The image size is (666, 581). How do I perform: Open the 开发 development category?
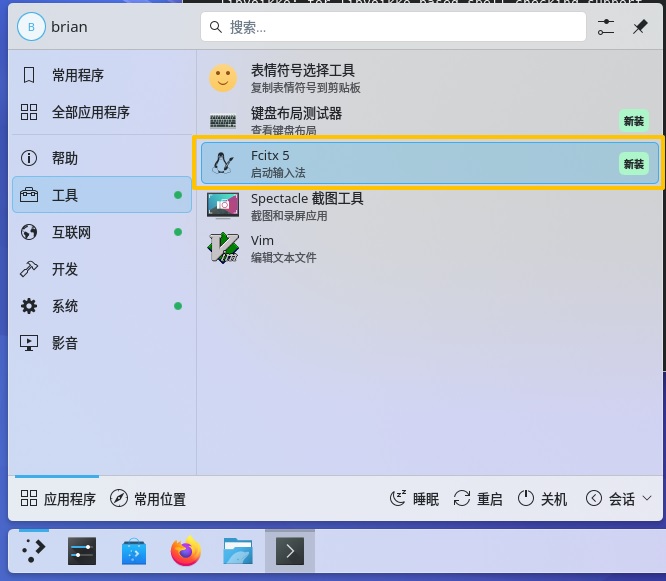tap(102, 269)
